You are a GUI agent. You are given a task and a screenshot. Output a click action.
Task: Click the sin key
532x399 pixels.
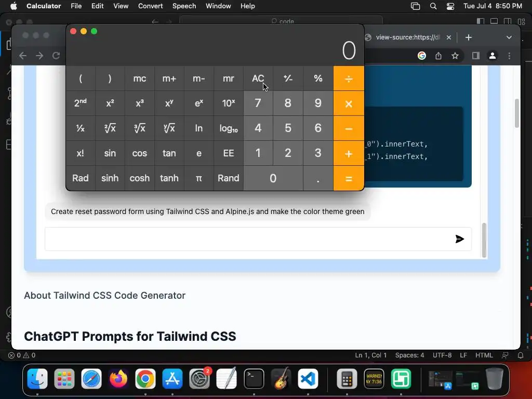110,153
